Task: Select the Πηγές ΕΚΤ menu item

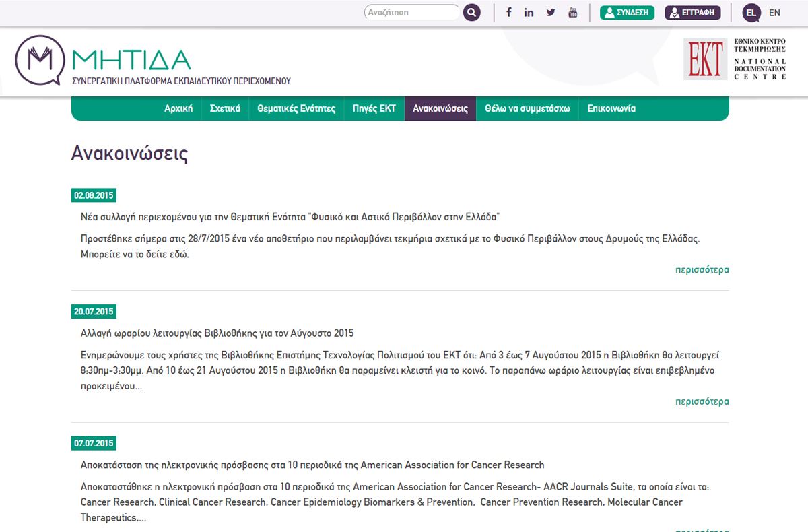Action: pos(374,108)
